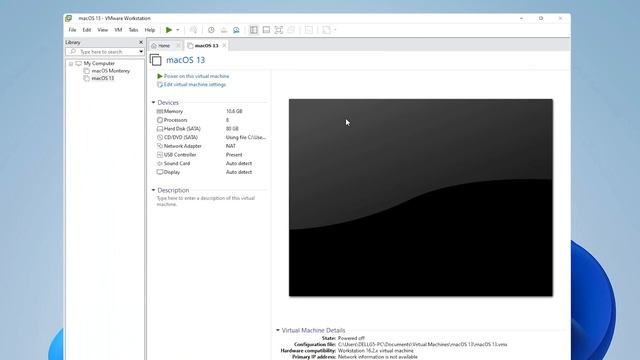Click the description text entry area

(206, 201)
